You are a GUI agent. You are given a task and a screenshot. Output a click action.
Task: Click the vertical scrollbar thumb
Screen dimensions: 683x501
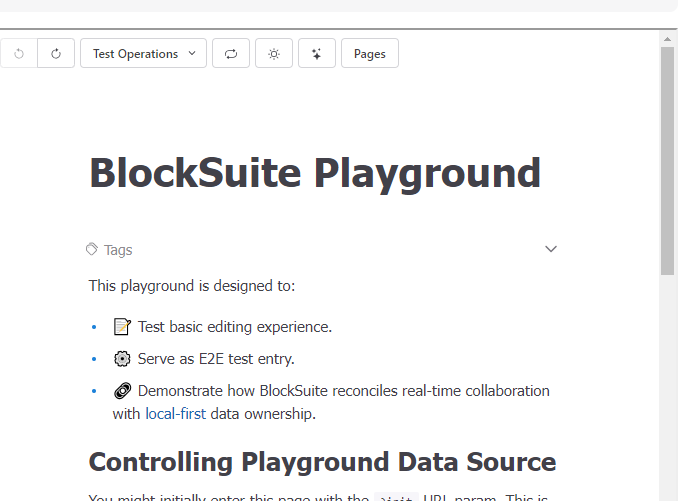[x=667, y=161]
